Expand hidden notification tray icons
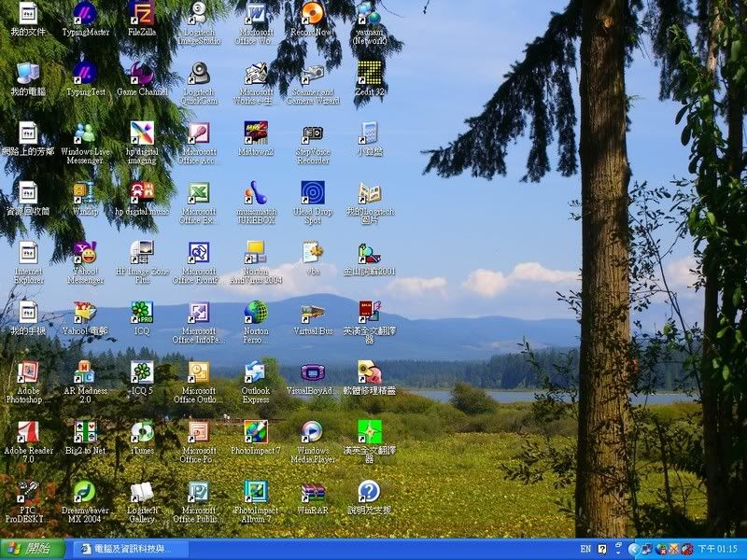Viewport: 747px width, 560px height. click(x=633, y=549)
